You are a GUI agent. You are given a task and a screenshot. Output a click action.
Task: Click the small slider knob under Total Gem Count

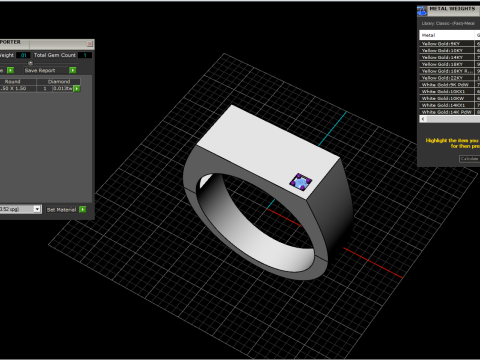click(30, 63)
